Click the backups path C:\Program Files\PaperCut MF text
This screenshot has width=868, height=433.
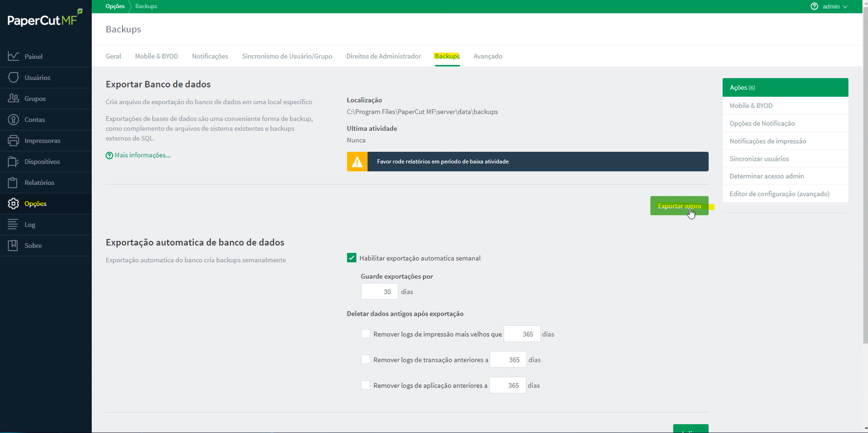(x=422, y=112)
